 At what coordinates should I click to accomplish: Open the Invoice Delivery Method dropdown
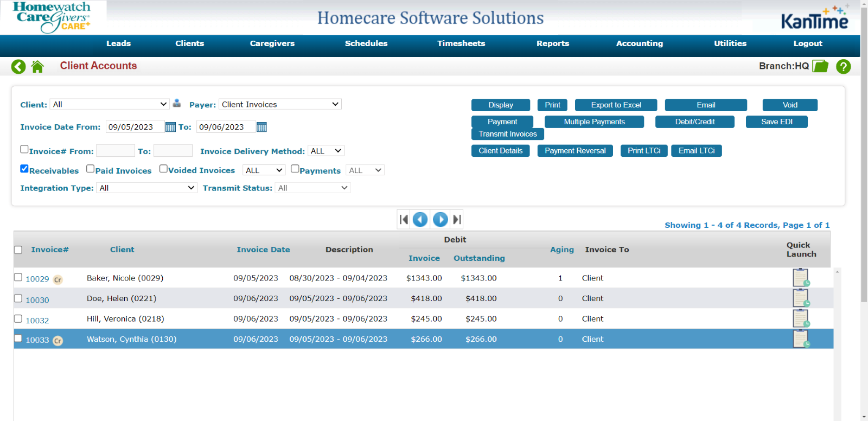click(326, 151)
